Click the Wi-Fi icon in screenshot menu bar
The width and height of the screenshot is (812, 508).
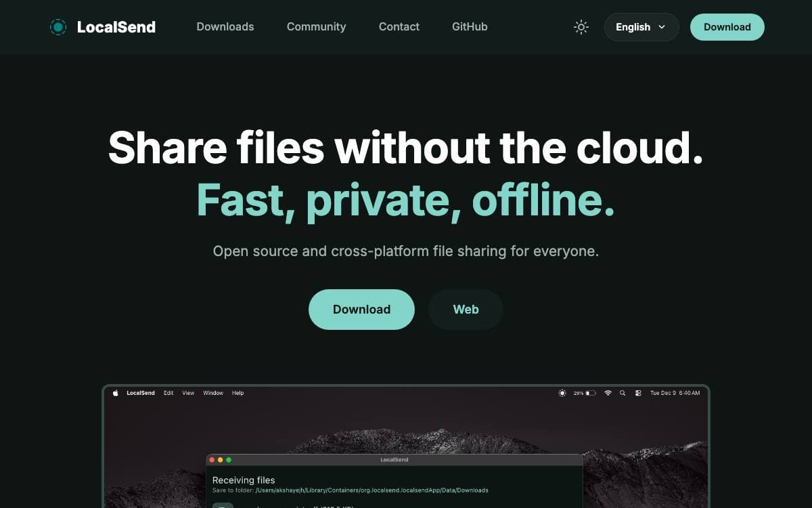tap(608, 393)
